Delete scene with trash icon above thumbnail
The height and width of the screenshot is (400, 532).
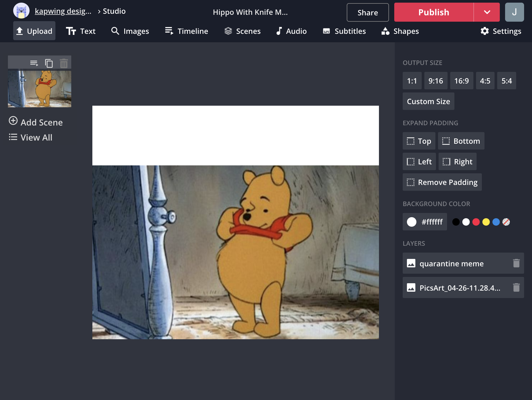(x=64, y=63)
